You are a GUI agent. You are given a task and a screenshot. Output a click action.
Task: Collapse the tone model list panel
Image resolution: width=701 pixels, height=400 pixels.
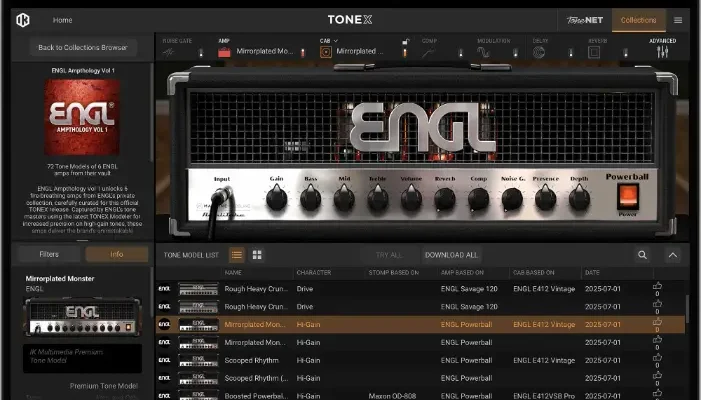click(x=673, y=255)
